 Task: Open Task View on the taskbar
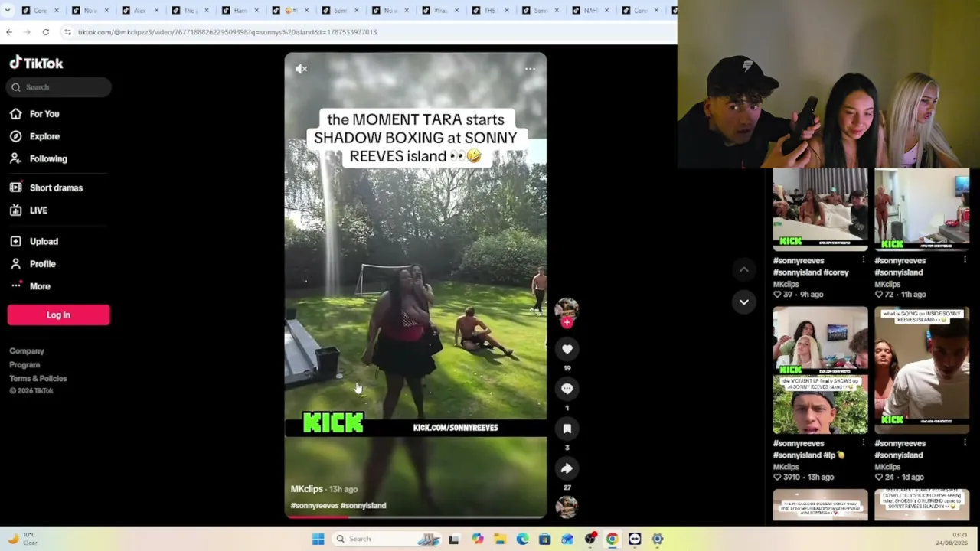pyautogui.click(x=454, y=539)
